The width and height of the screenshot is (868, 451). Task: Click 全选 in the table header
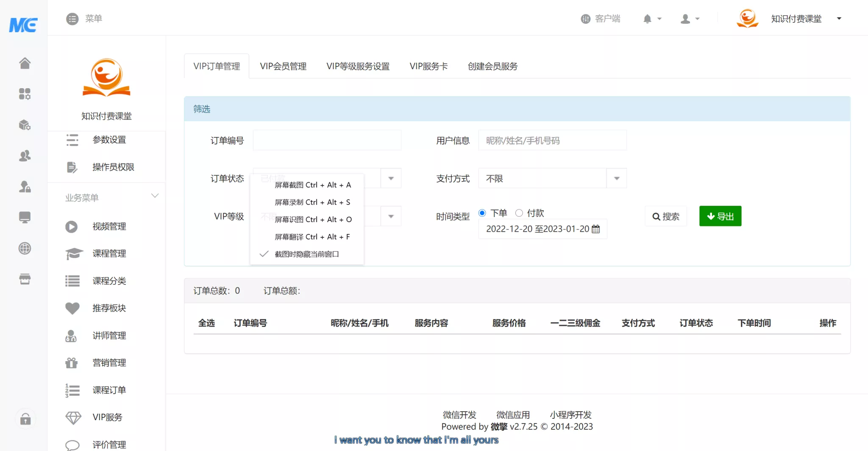[206, 323]
